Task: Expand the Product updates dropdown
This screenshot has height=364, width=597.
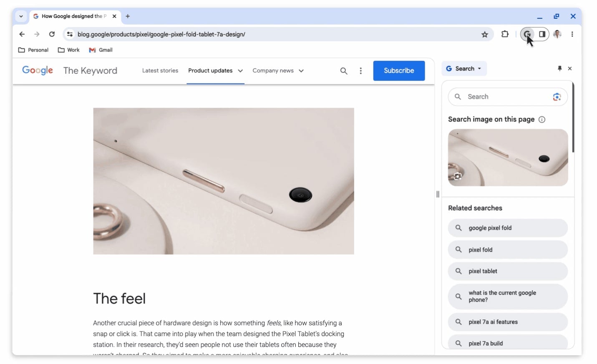Action: pos(215,70)
